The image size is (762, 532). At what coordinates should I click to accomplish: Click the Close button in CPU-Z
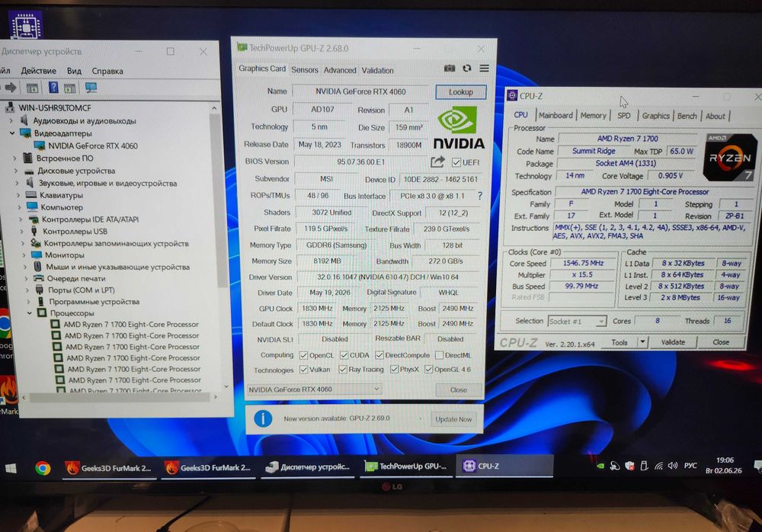(x=721, y=342)
